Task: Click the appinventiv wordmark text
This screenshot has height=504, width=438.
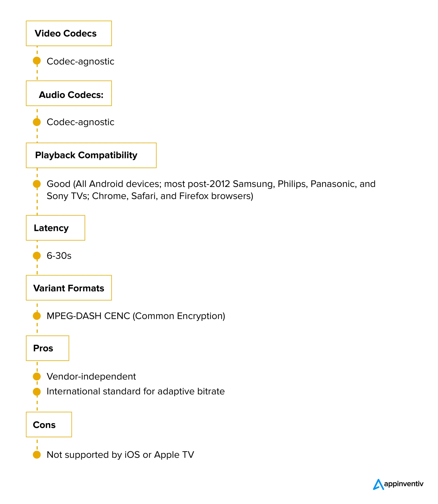Action: (404, 484)
